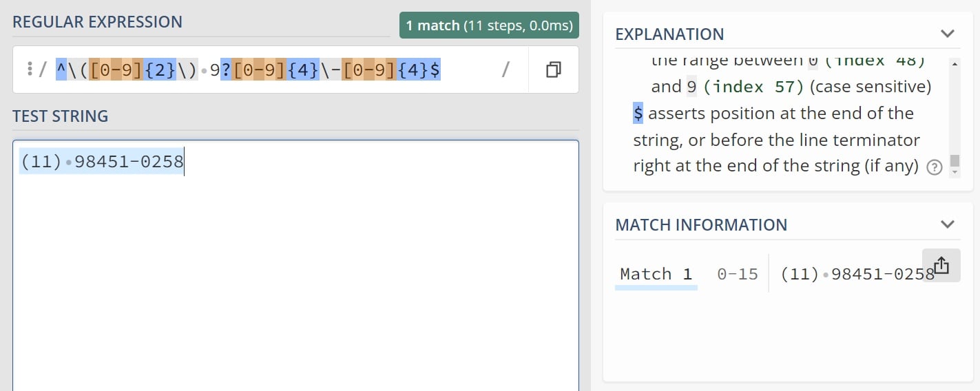Select the Match 1 label
This screenshot has width=980, height=391.
pos(656,274)
